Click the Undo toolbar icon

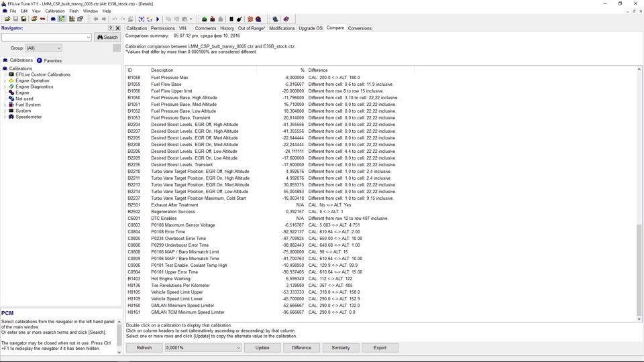click(115, 19)
